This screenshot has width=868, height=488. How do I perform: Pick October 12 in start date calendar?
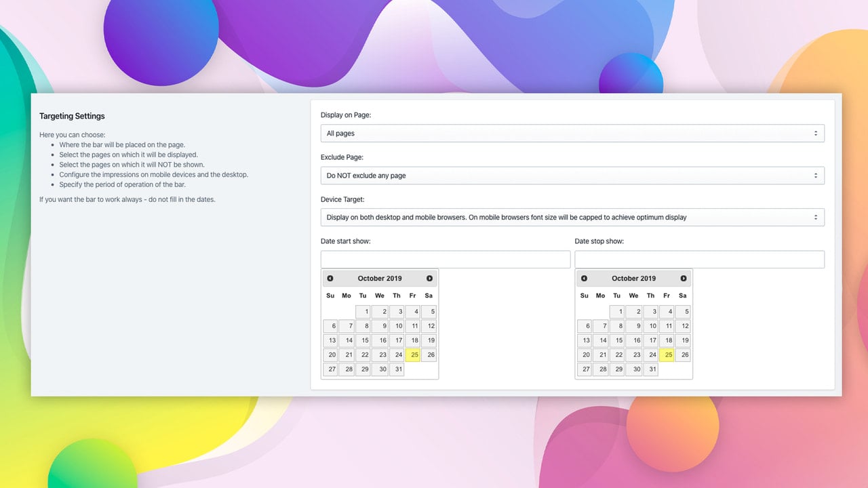coord(429,326)
